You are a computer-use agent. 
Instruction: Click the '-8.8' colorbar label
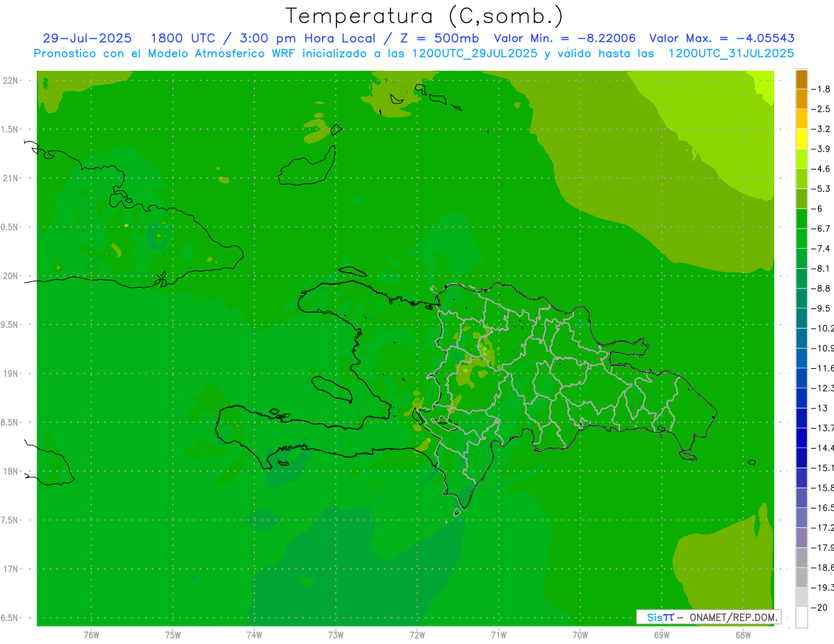[821, 288]
